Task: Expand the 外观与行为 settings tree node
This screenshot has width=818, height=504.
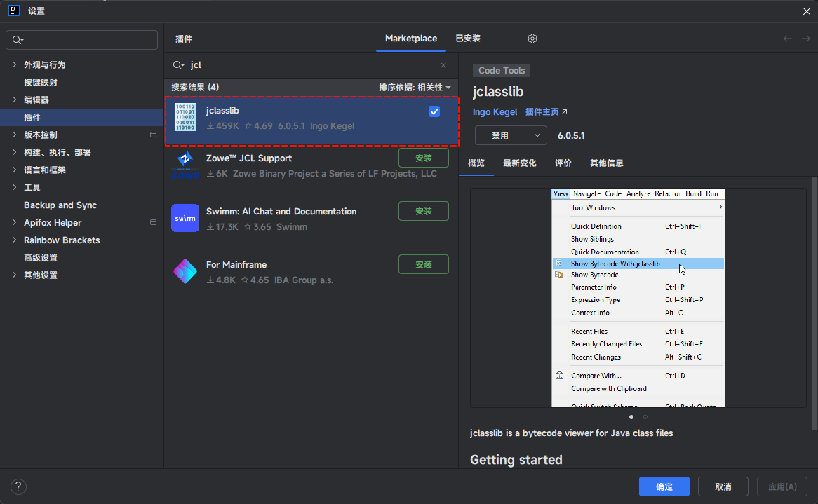Action: [x=15, y=65]
